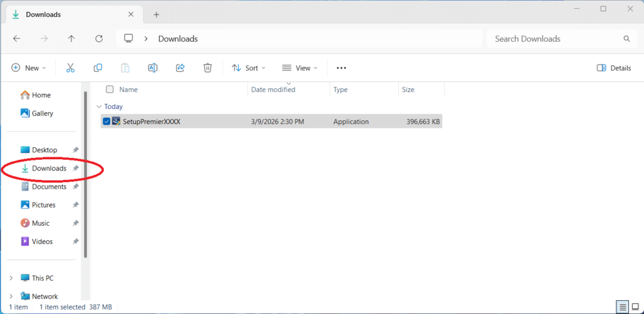Click the Share icon in toolbar
This screenshot has height=314, width=644.
pos(180,68)
